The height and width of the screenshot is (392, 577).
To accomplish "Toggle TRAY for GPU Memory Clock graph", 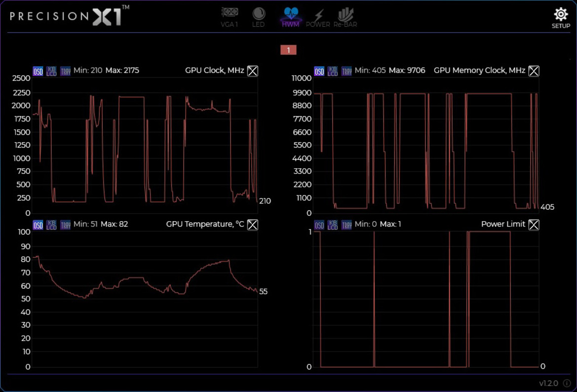I will point(346,71).
